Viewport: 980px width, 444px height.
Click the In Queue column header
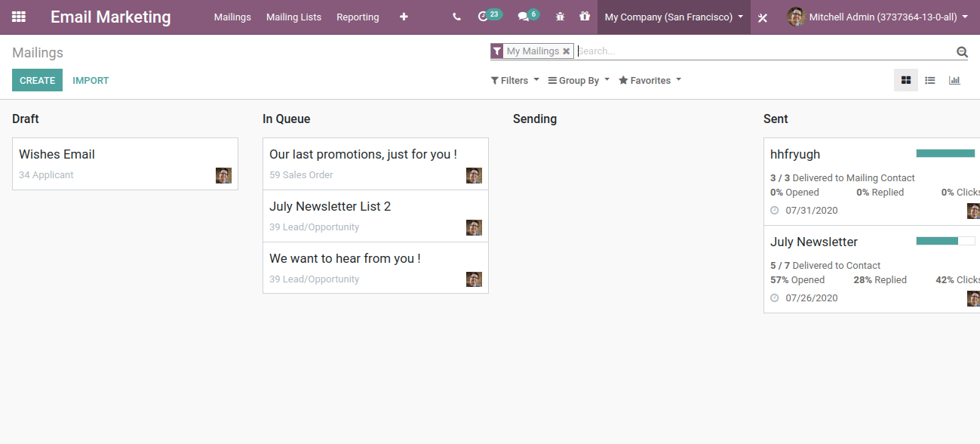pos(287,119)
